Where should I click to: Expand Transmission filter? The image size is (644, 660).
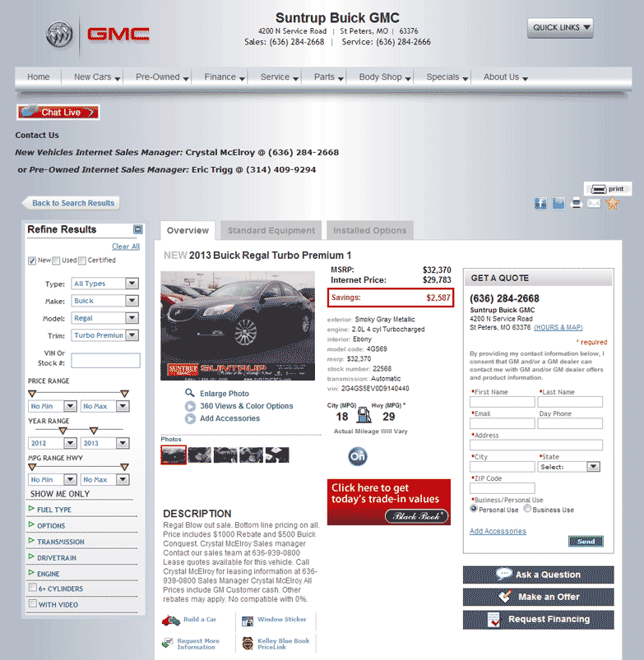tap(61, 542)
